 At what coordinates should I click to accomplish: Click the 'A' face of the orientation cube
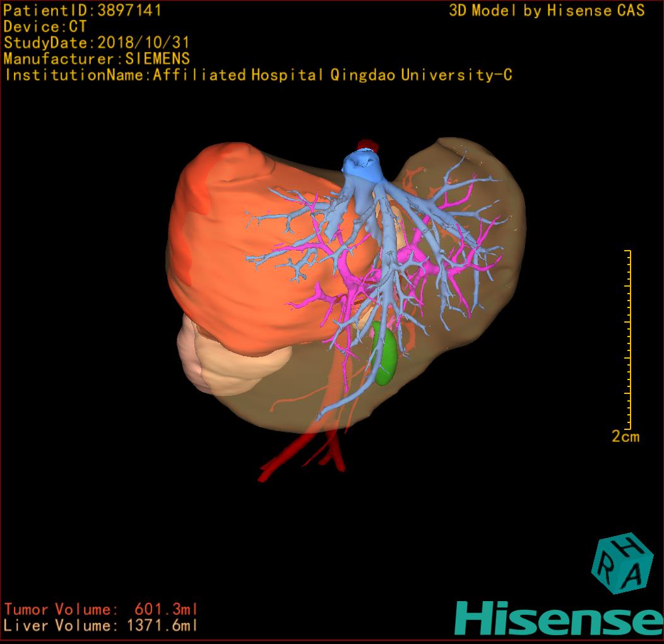pyautogui.click(x=634, y=575)
